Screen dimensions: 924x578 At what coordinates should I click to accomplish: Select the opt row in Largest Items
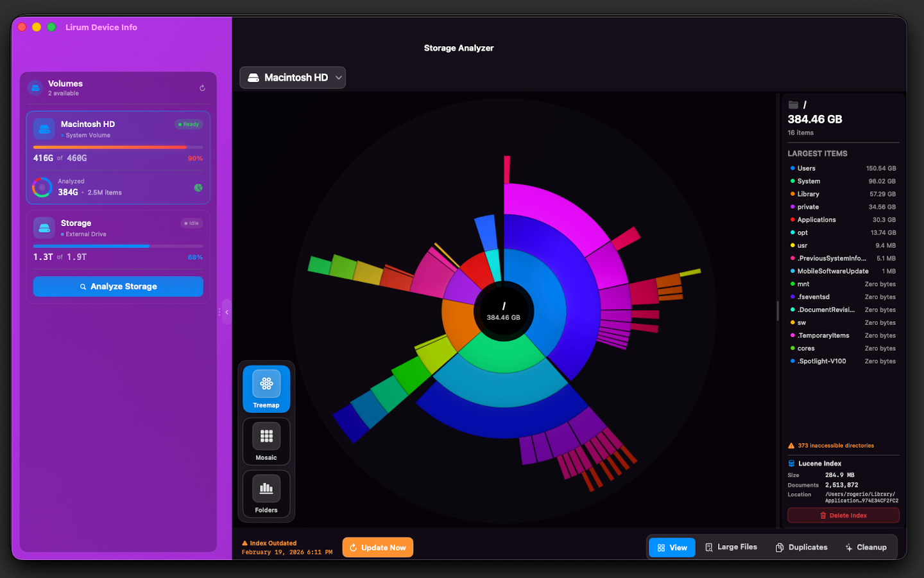(x=843, y=232)
